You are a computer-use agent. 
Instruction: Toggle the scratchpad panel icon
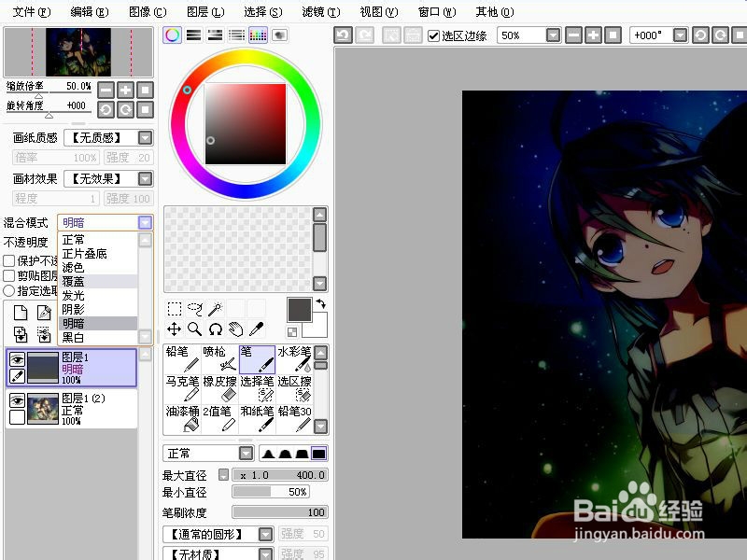click(x=279, y=35)
